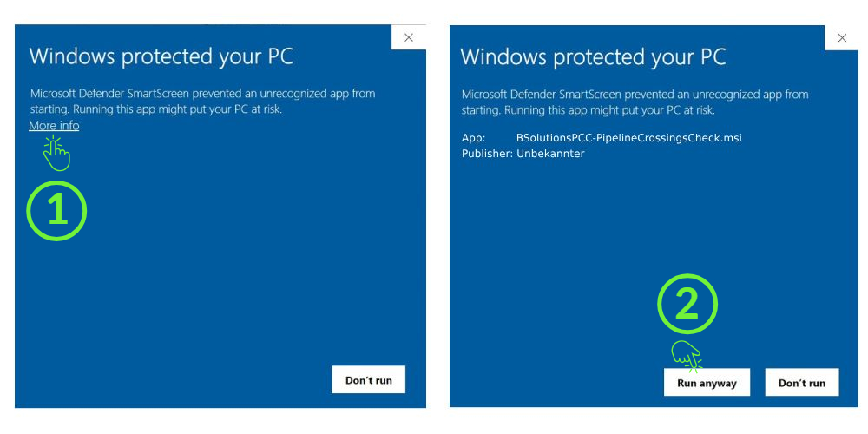Image resolution: width=868 pixels, height=434 pixels.
Task: Click the SmartScreen warning text above More info
Action: 202,102
